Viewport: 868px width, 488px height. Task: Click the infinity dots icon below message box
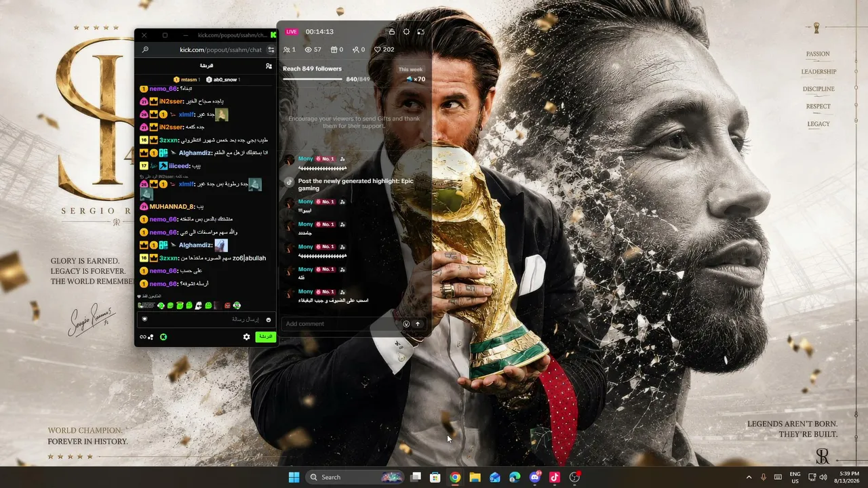tap(146, 337)
